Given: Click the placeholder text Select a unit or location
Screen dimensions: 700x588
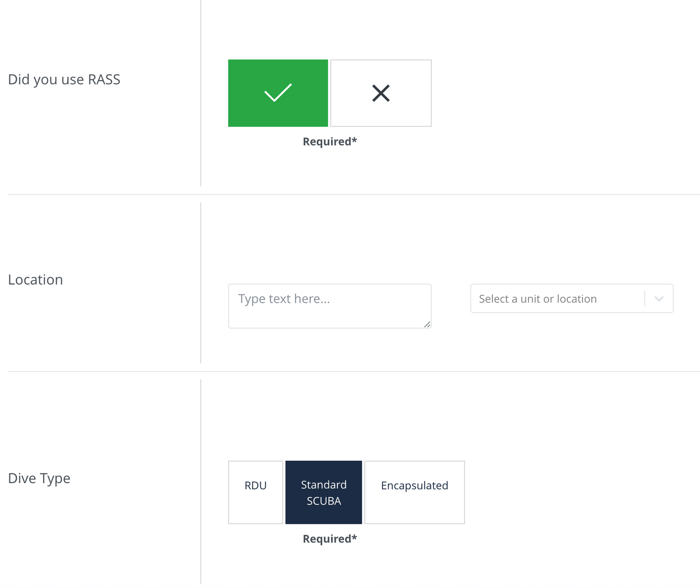Looking at the screenshot, I should coord(538,299).
